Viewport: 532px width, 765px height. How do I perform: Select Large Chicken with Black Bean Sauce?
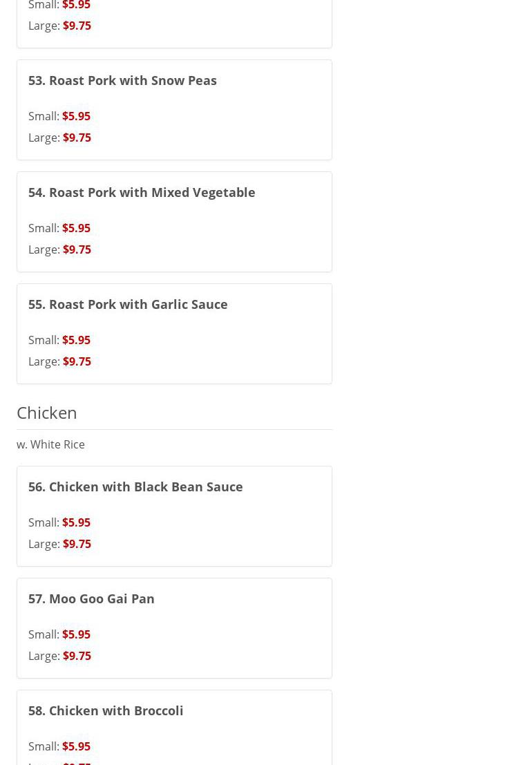77,544
